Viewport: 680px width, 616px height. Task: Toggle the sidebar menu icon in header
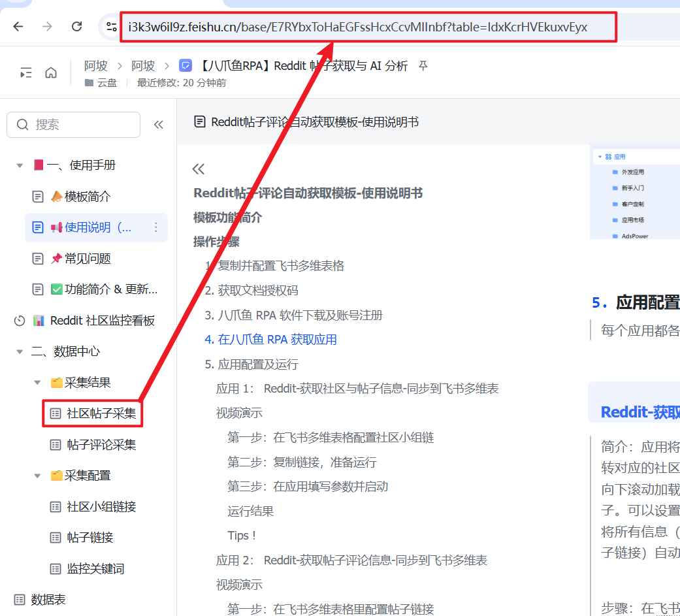coord(25,73)
